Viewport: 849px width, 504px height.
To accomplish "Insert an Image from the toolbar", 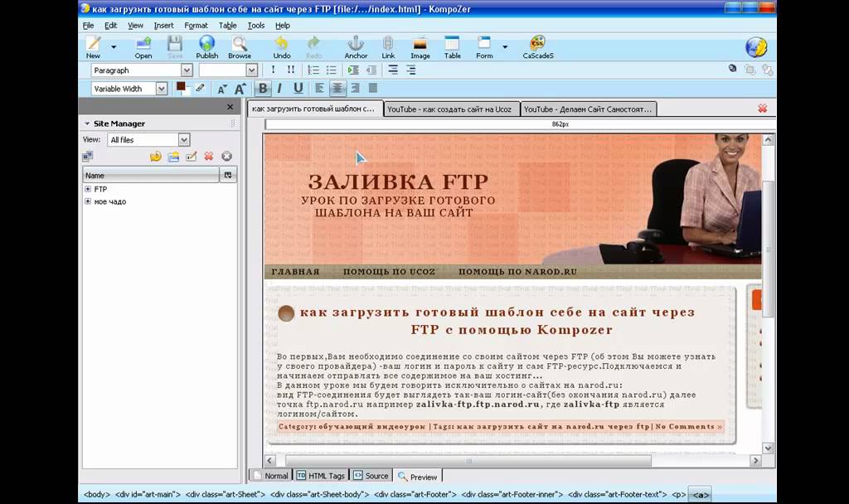I will 420,46.
